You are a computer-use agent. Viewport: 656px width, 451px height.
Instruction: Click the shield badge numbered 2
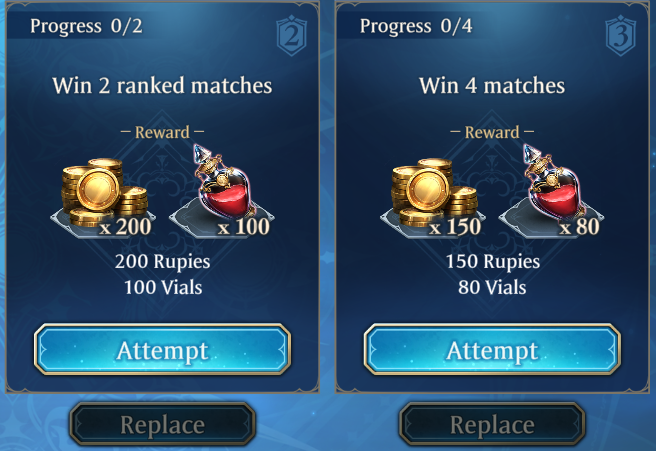292,36
